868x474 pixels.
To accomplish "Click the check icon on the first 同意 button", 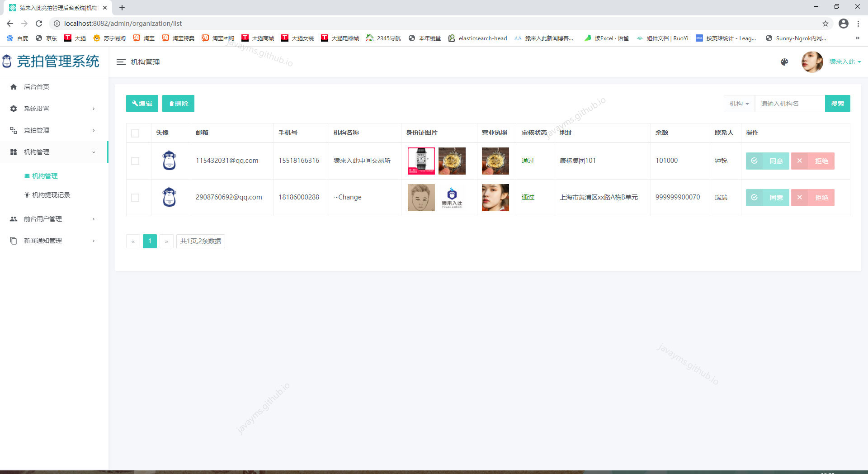I will (754, 161).
